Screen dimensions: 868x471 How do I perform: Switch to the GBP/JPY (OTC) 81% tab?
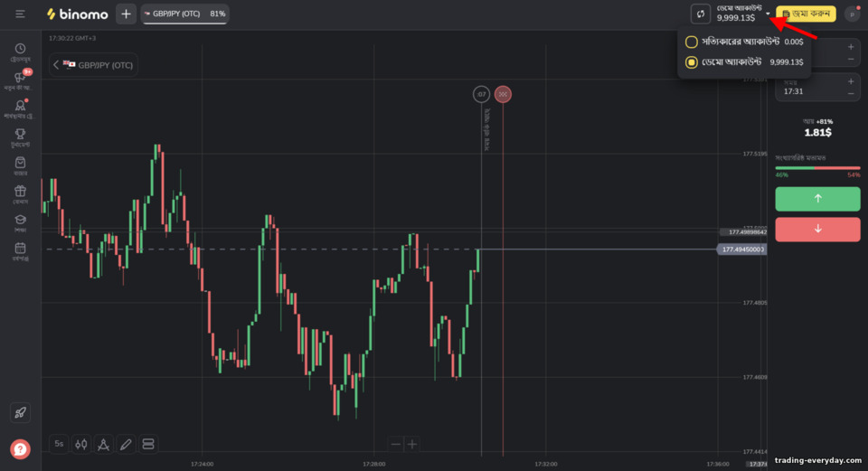coord(184,14)
